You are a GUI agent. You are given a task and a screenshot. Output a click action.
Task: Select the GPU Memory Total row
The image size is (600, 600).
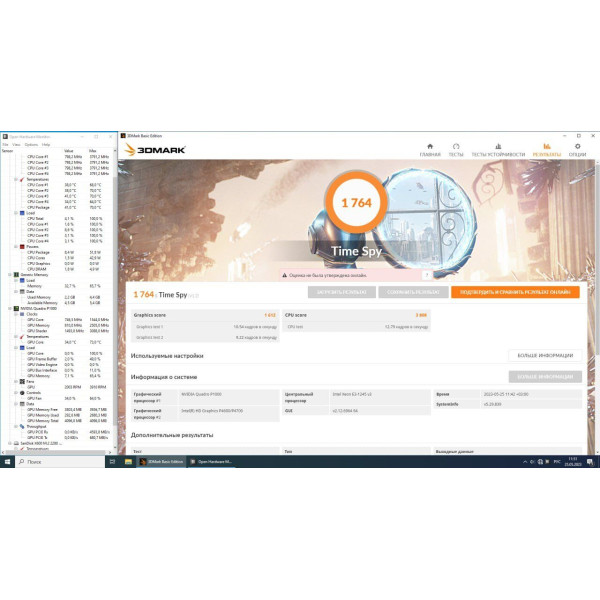57,421
